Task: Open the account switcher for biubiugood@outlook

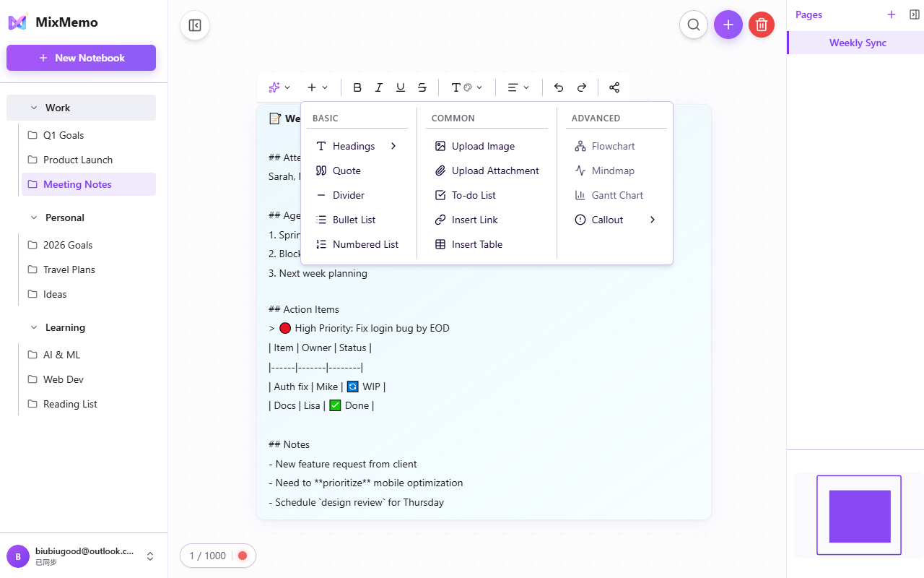Action: (x=150, y=556)
